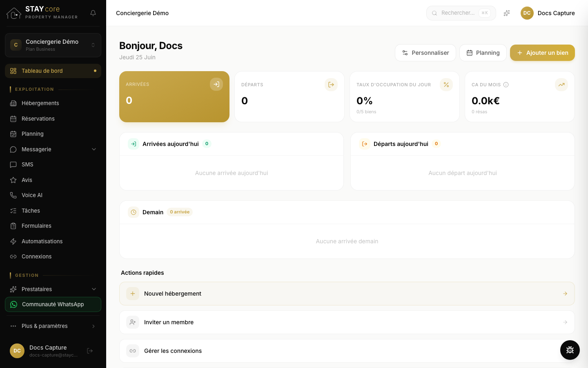Open the sidebar Planning menu item
This screenshot has height=368, width=588.
click(x=53, y=134)
